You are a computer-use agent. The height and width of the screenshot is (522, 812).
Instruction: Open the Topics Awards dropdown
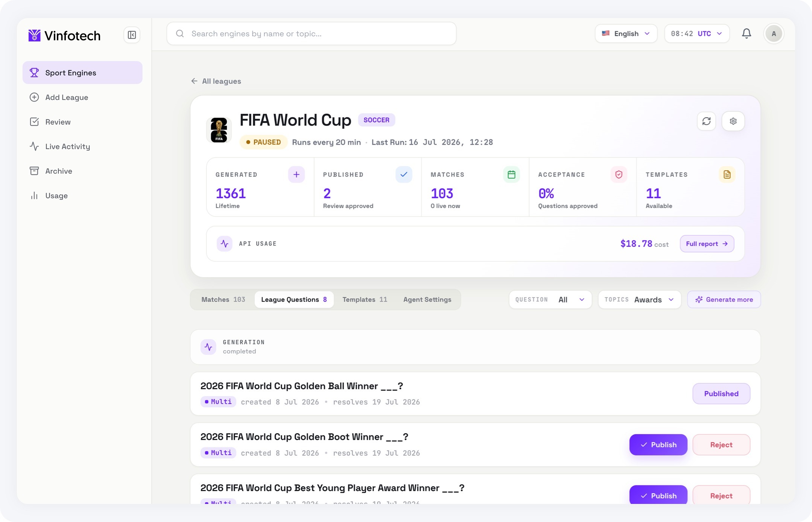coord(639,299)
